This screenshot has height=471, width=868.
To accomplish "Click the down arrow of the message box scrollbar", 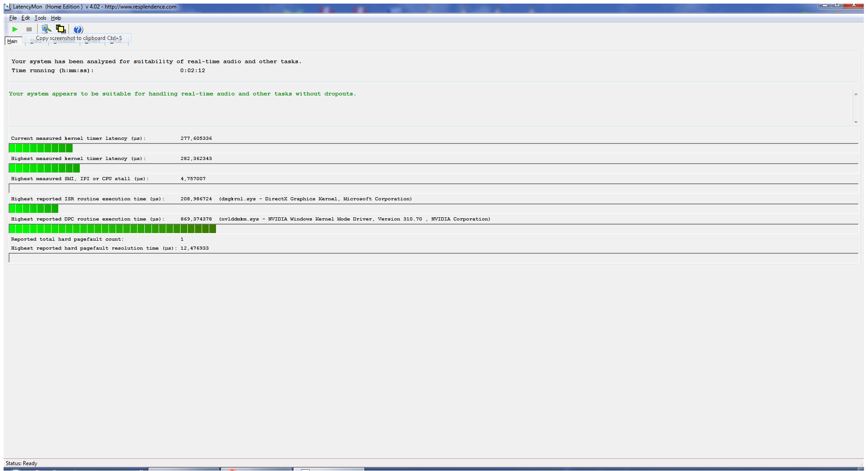I will point(856,122).
